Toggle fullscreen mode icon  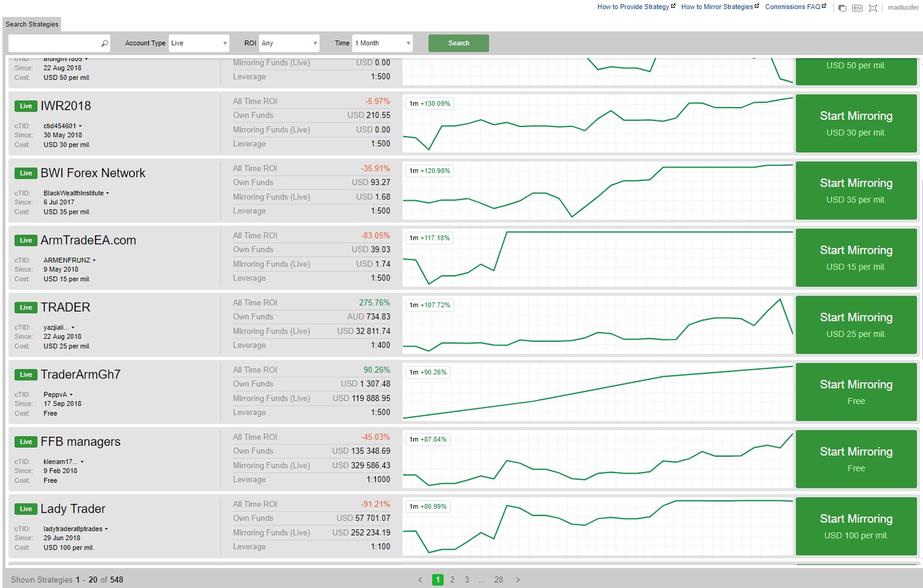pos(873,8)
